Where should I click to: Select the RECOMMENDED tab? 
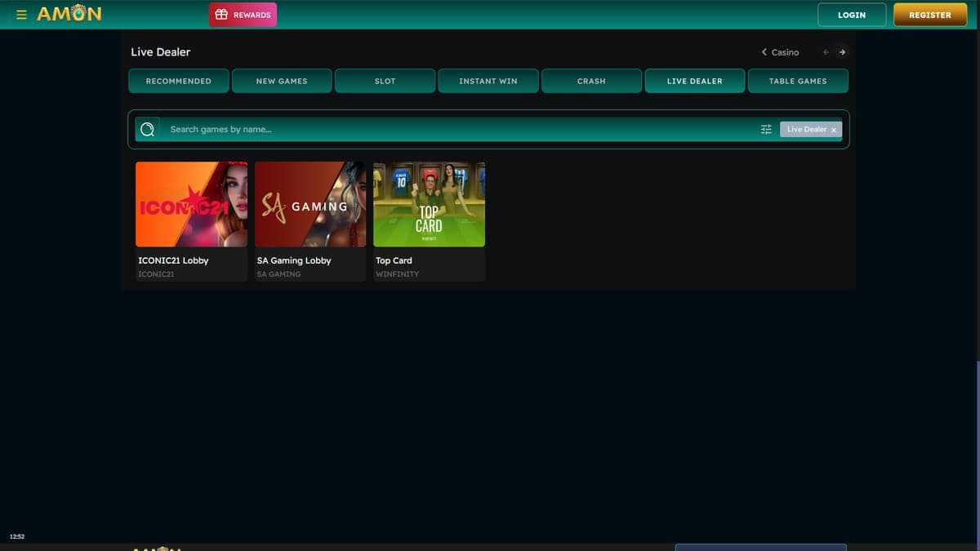(x=179, y=81)
